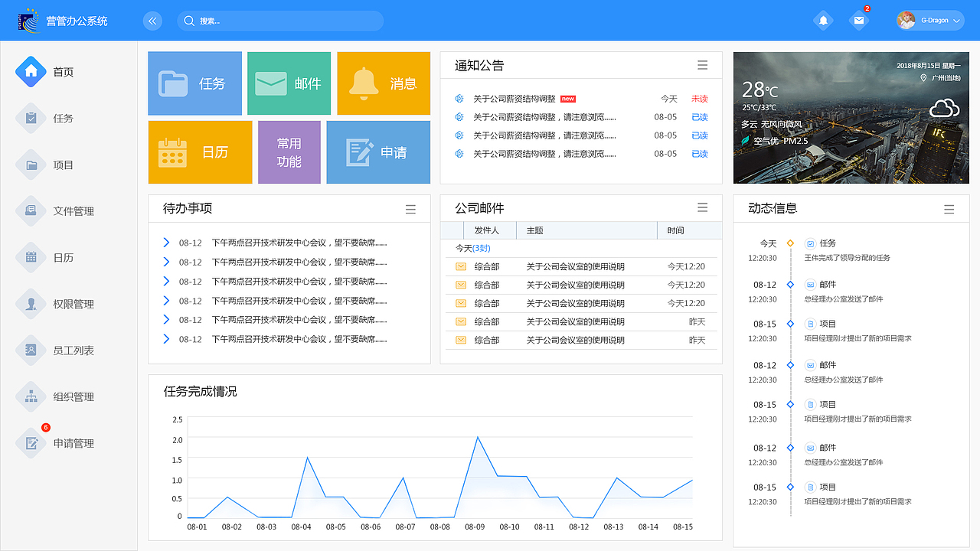Select the 权限管理 sidebar icon
This screenshot has width=980, height=551.
tap(31, 304)
